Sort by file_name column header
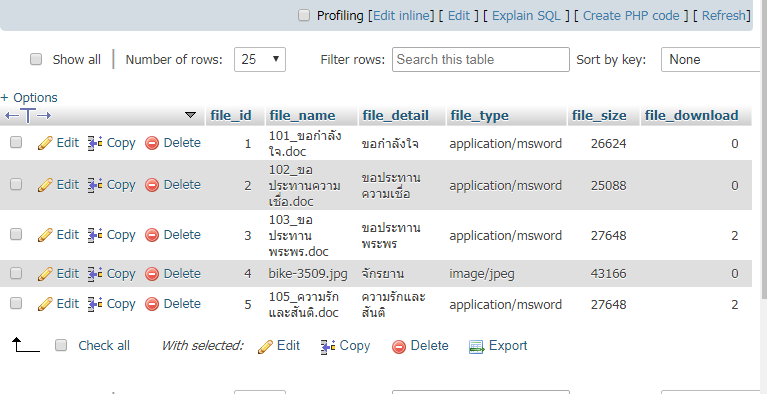Viewport: 767px width, 394px height. click(302, 116)
